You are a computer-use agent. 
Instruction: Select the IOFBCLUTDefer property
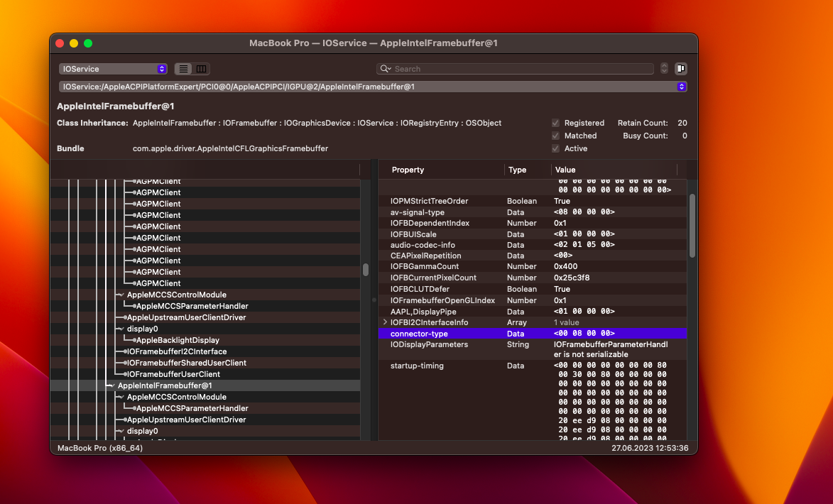420,290
